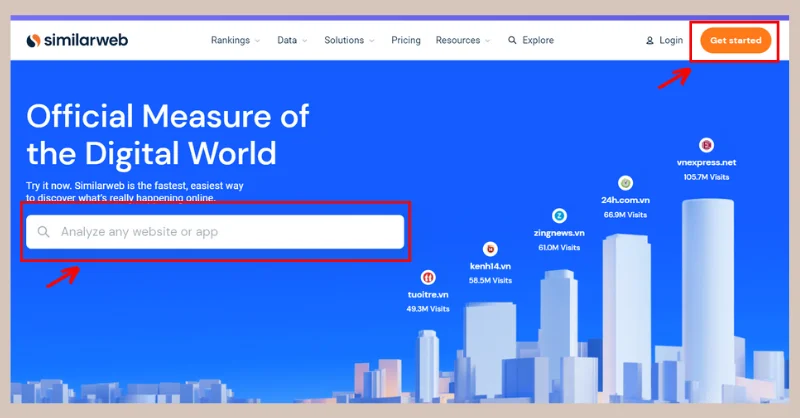Click the 24h.com.vn label

click(x=626, y=200)
